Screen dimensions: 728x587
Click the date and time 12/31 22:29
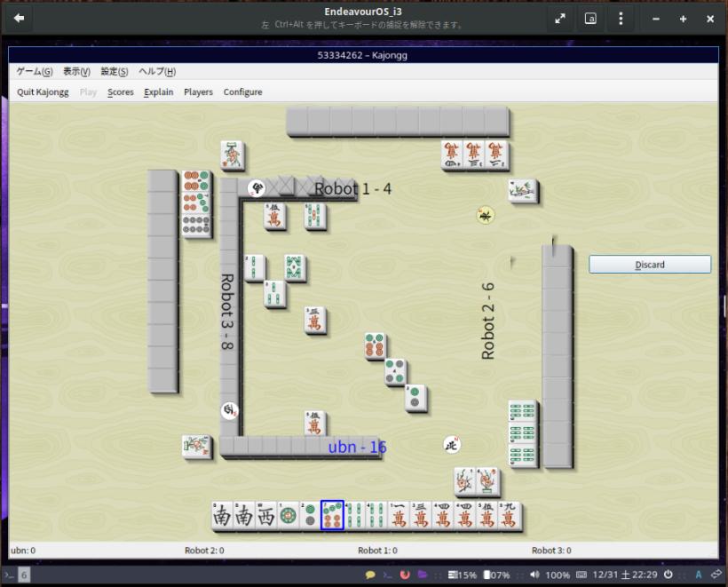click(x=625, y=575)
